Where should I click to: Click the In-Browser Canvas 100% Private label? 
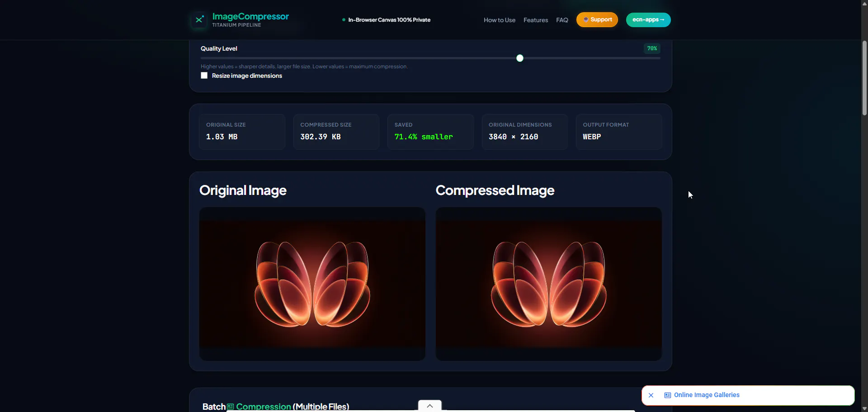[389, 20]
